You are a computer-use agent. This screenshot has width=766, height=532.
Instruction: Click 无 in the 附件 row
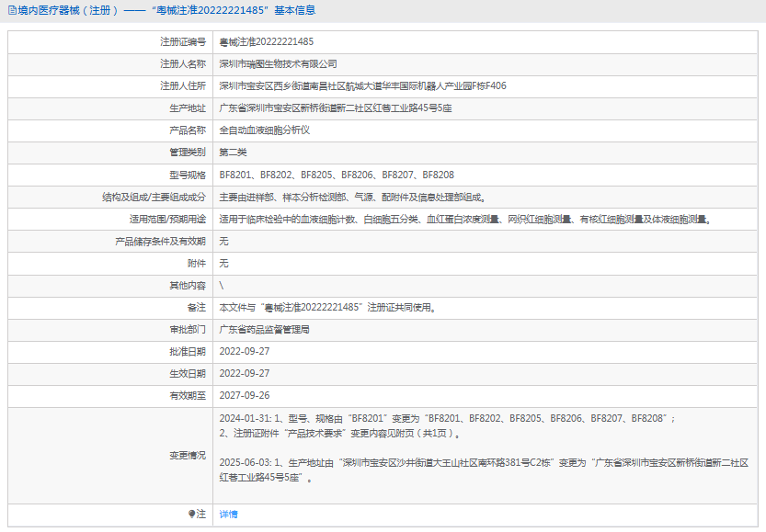pyautogui.click(x=223, y=264)
